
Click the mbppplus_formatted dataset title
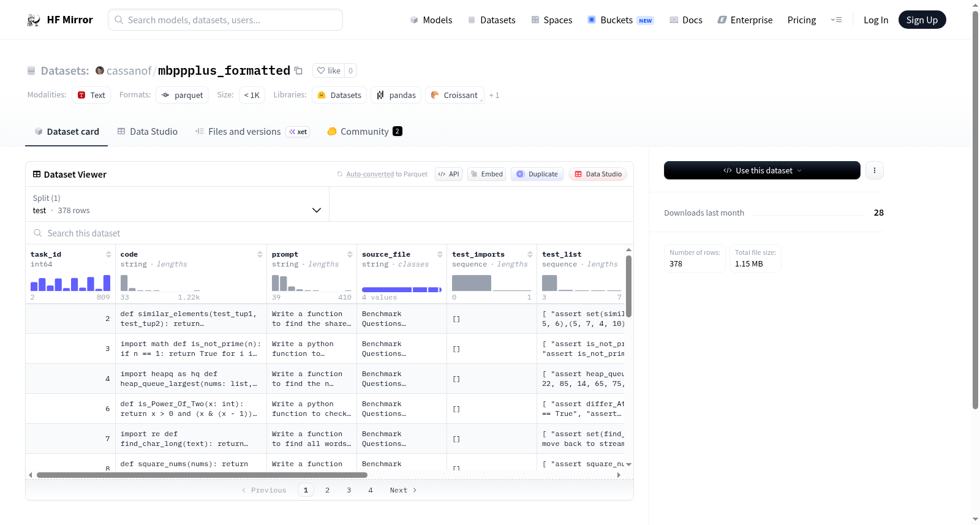224,70
